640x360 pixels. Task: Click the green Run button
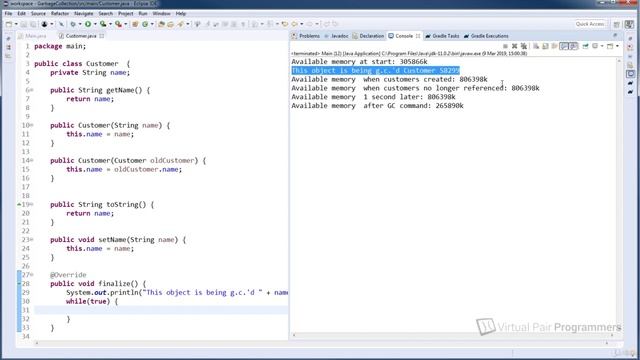pyautogui.click(x=88, y=24)
